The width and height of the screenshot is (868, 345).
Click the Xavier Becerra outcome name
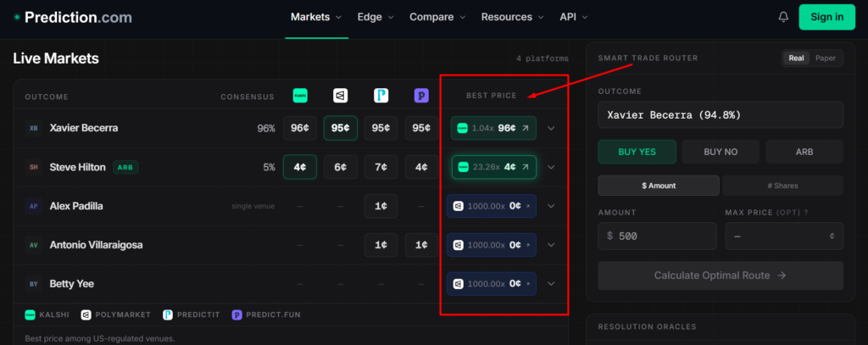84,128
